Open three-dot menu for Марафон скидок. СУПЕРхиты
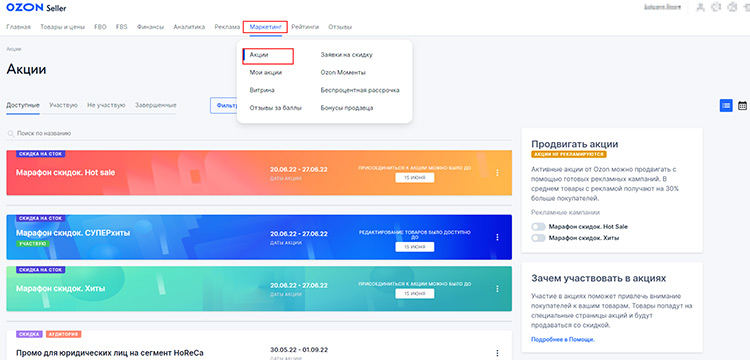 (497, 237)
